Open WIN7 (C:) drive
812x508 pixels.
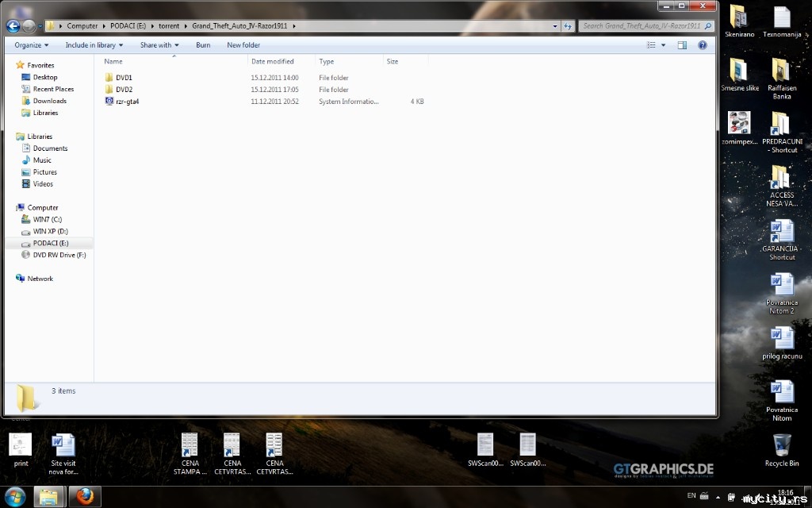(47, 220)
